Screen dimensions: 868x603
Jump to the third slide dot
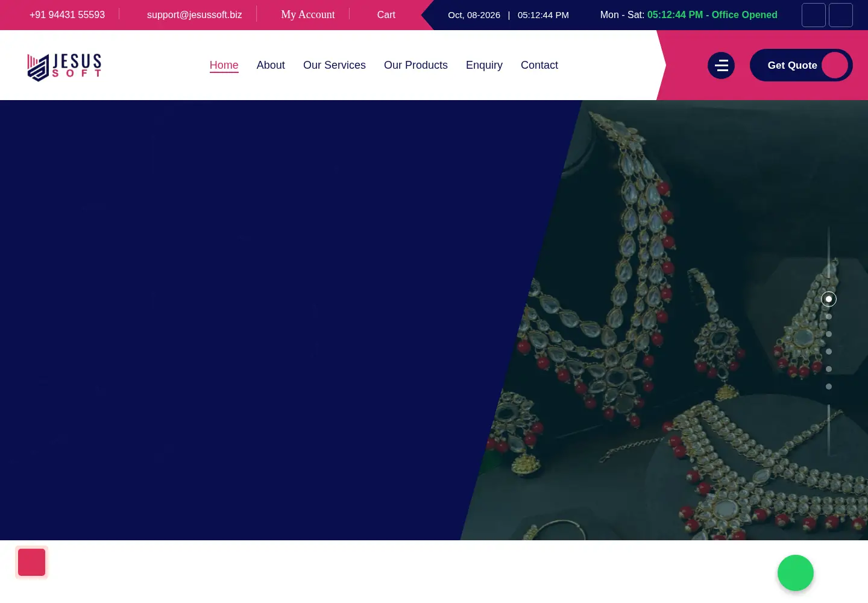[x=829, y=334]
